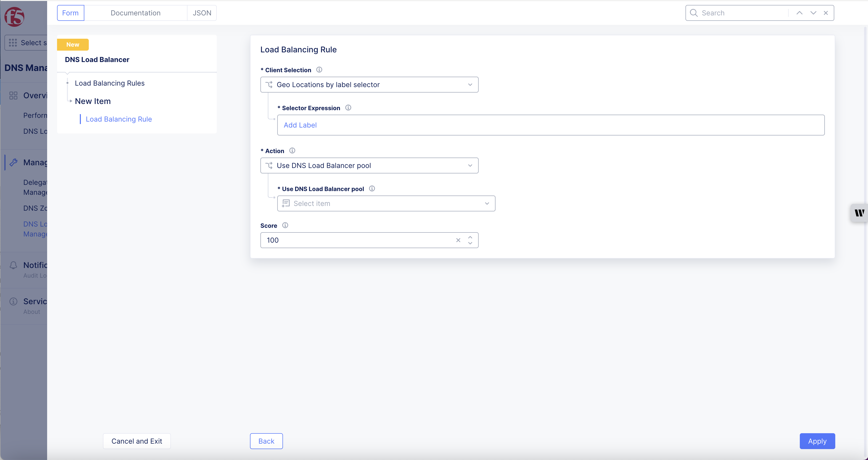Switch to the JSON tab
868x460 pixels.
tap(202, 13)
